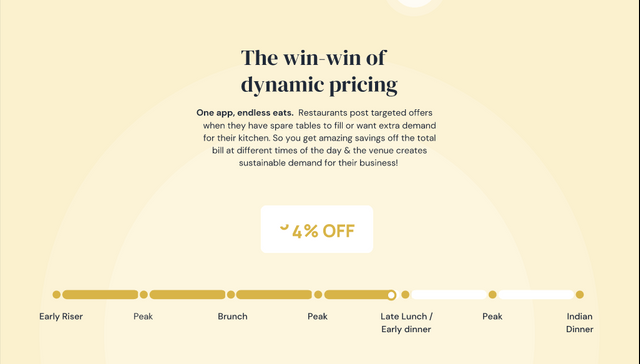640x364 pixels.
Task: Select the Early Riser label
Action: (61, 316)
